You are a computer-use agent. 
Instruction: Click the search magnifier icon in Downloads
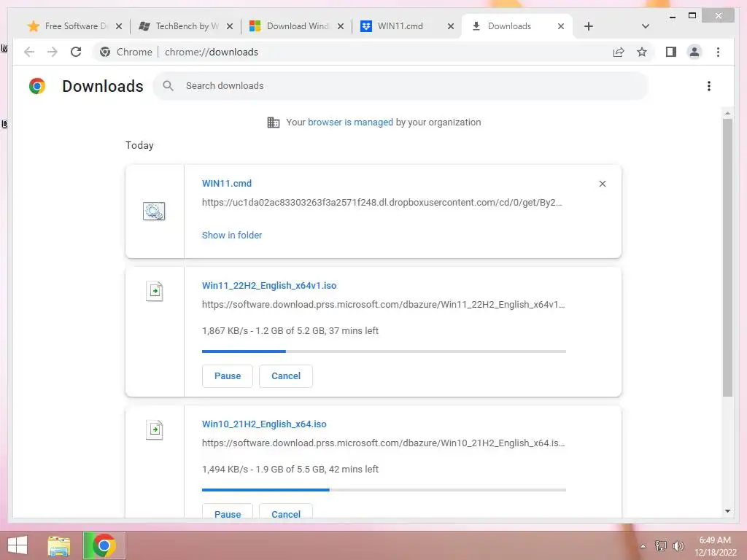pos(168,86)
